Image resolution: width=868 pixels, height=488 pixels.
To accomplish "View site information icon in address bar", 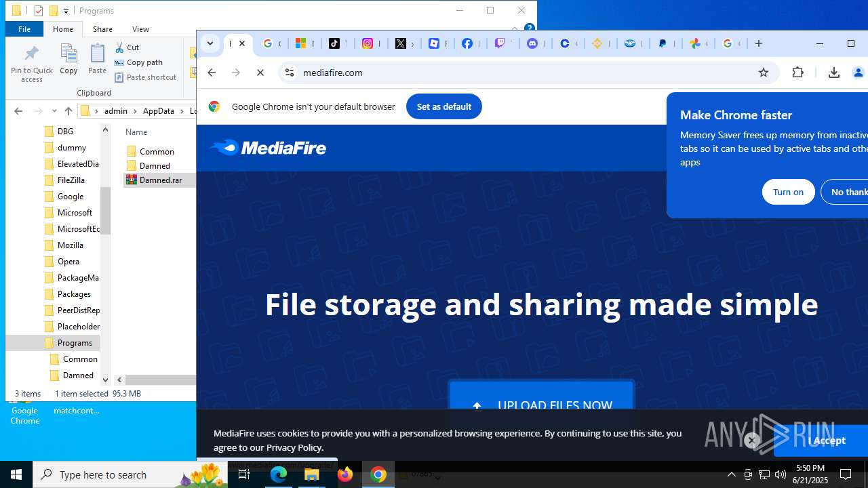I will coord(290,73).
